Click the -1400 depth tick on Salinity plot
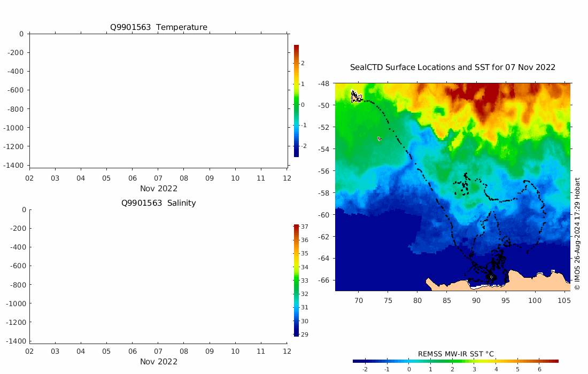Image resolution: width=588 pixels, height=374 pixels. click(16, 341)
